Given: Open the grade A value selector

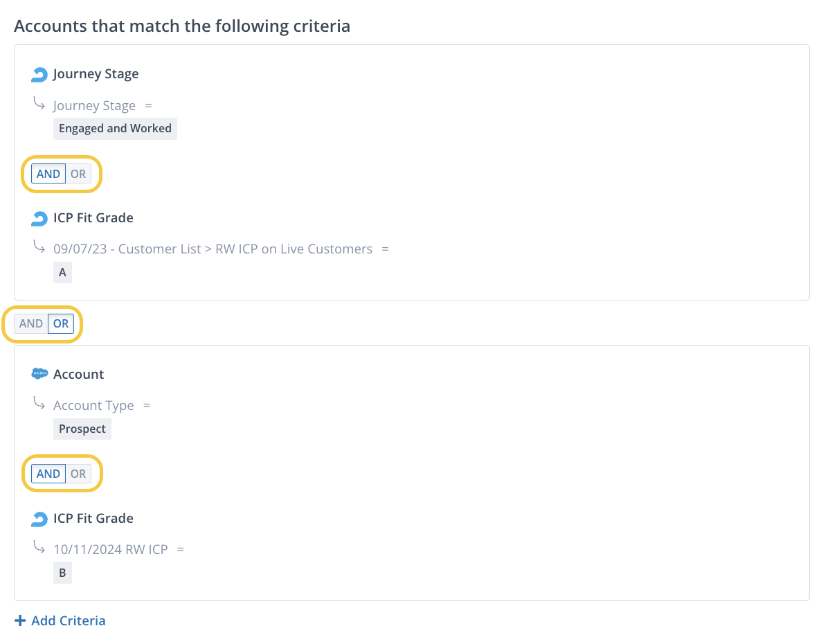Looking at the screenshot, I should pyautogui.click(x=62, y=273).
